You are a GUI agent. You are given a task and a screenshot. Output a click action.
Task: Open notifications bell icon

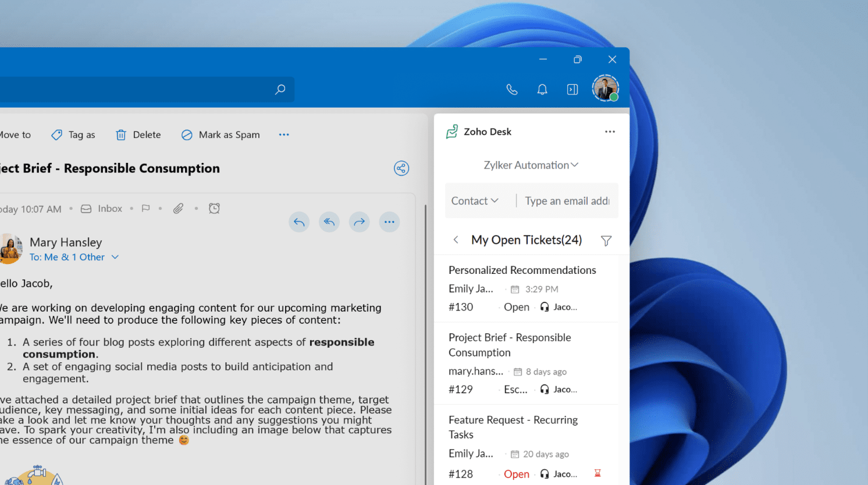coord(542,90)
